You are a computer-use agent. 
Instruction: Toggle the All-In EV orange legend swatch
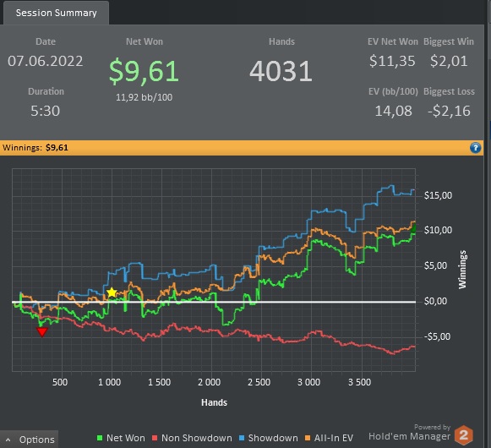(x=308, y=438)
